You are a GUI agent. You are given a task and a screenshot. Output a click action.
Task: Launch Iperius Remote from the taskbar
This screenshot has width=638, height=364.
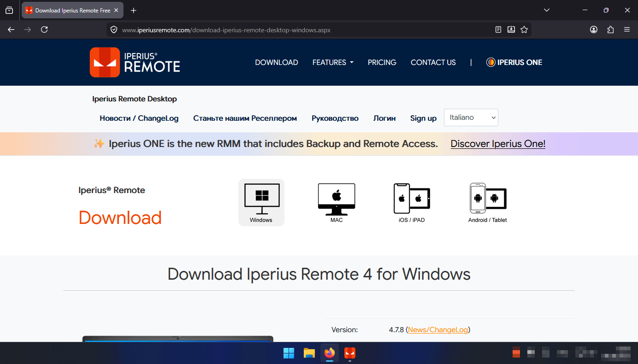click(350, 353)
